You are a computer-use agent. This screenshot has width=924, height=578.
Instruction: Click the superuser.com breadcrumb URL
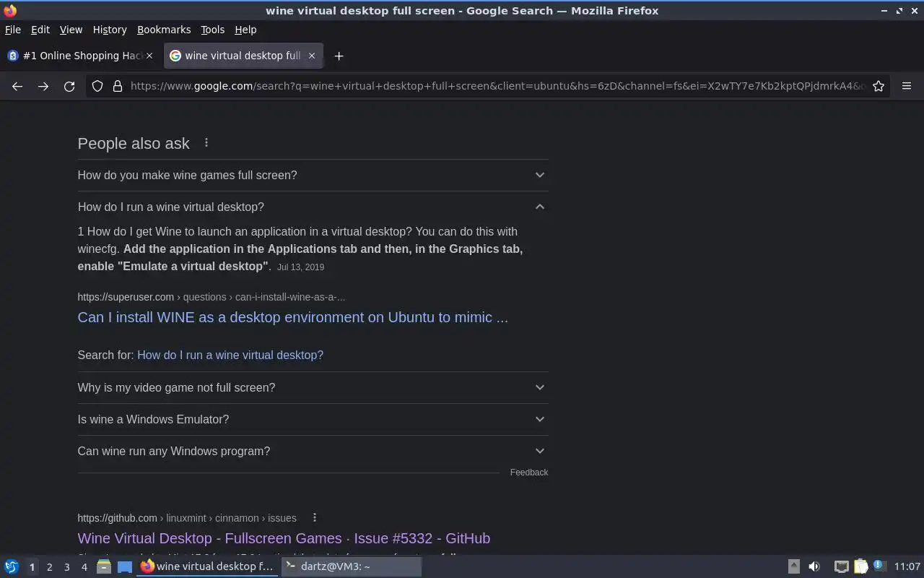[x=212, y=297]
